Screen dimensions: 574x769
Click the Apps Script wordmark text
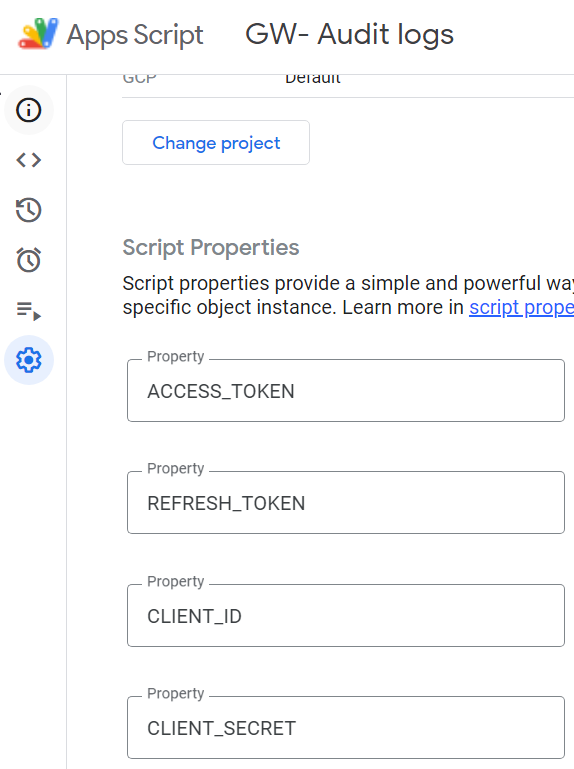(135, 35)
